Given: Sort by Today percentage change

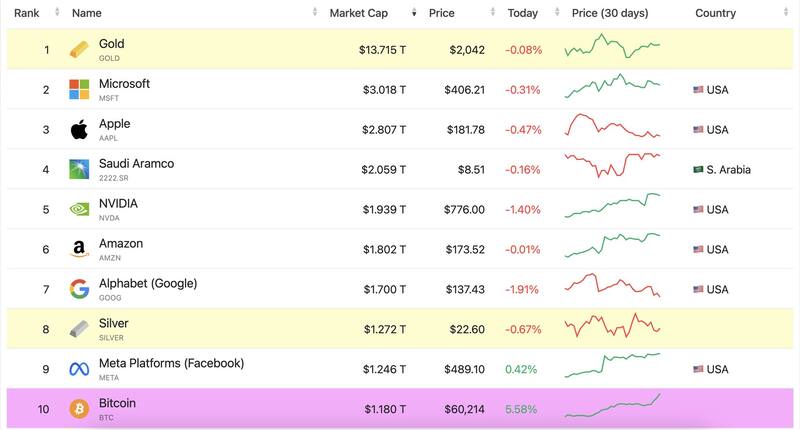Looking at the screenshot, I should point(522,13).
